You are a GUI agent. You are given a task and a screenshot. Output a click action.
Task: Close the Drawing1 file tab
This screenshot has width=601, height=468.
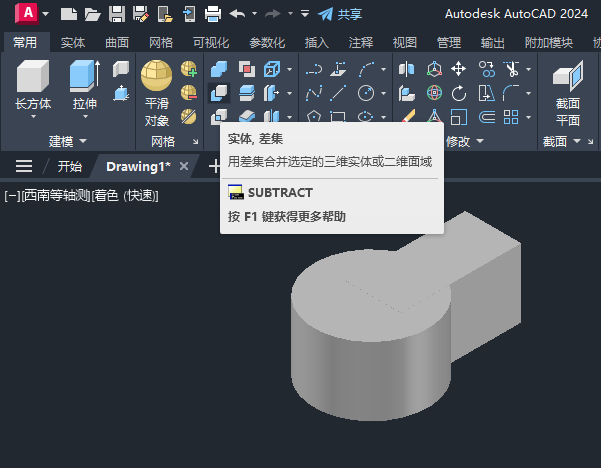point(183,166)
